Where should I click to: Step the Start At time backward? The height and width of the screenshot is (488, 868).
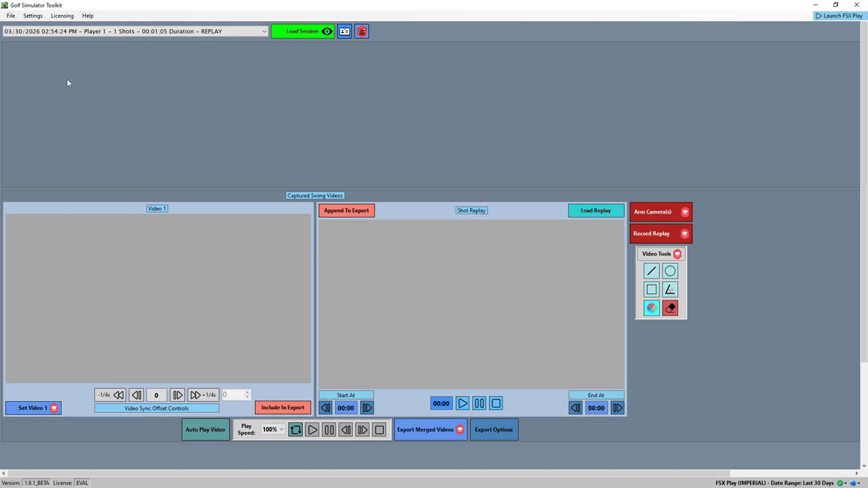(325, 408)
